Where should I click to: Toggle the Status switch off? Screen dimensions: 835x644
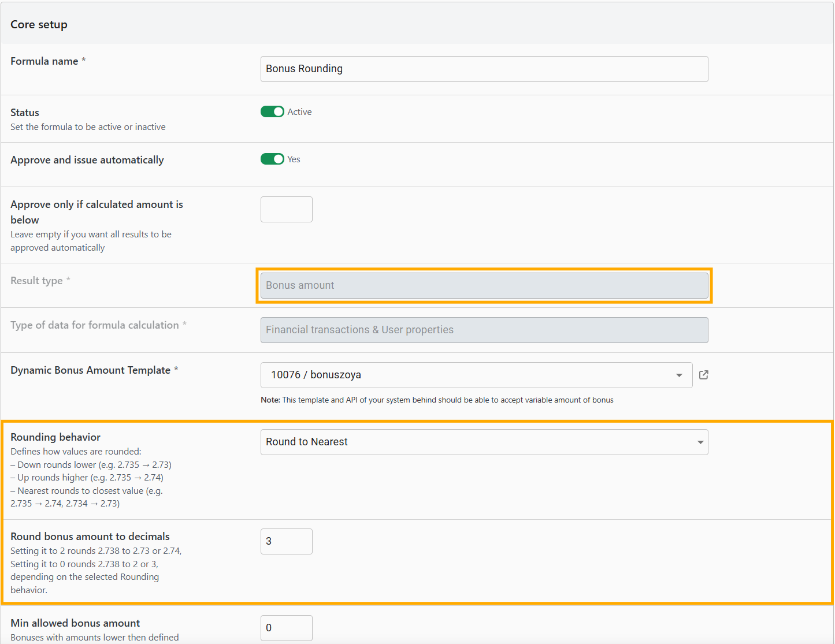tap(272, 111)
